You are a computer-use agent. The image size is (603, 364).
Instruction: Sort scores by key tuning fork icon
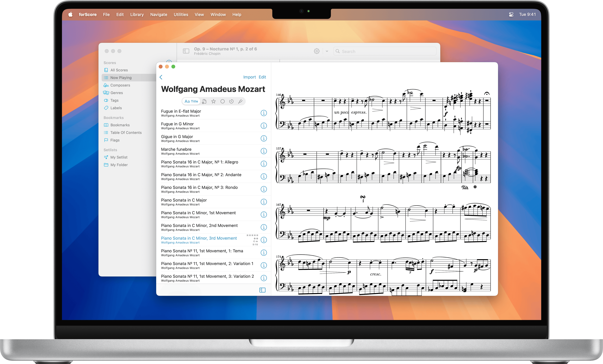tap(240, 101)
